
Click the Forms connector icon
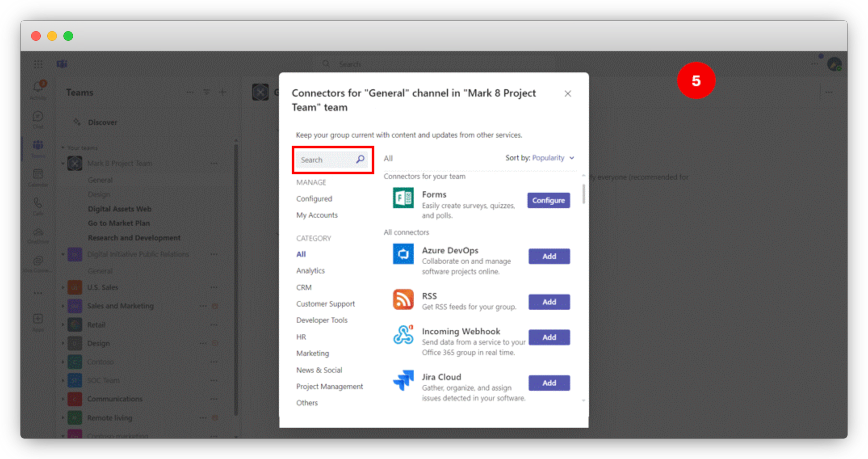coord(403,198)
